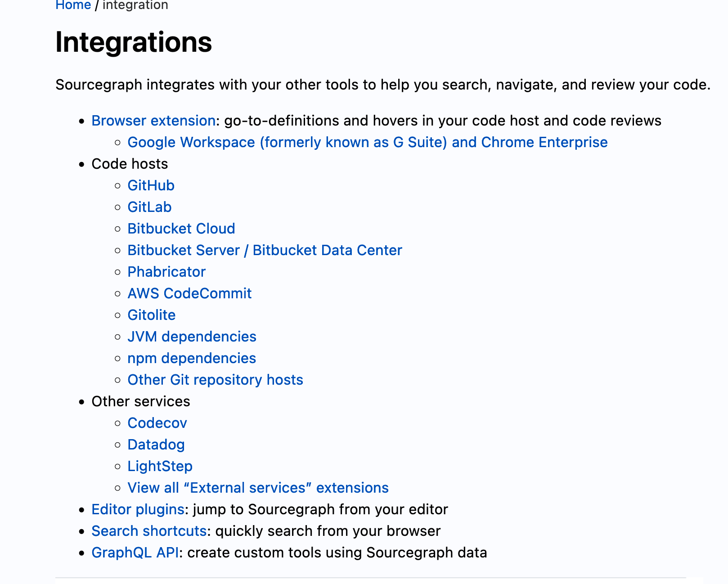
Task: Open the Codecov service link
Action: (157, 423)
